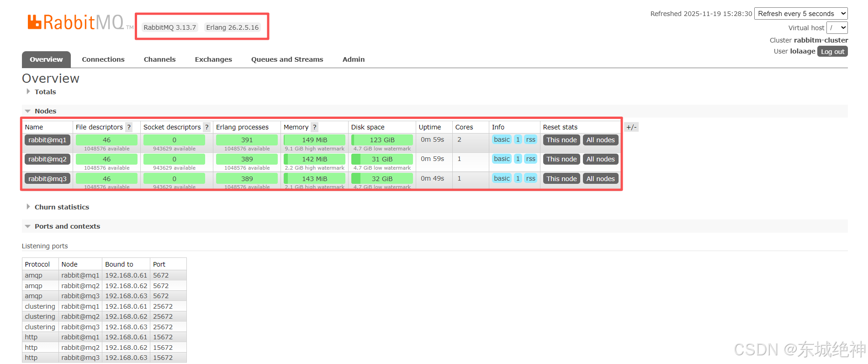Click the 31 GiB disk space bar
Image resolution: width=868 pixels, height=364 pixels.
click(x=382, y=159)
